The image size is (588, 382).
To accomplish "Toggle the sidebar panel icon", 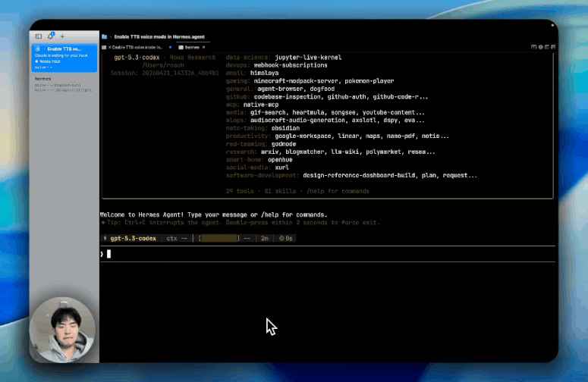I will click(x=38, y=36).
